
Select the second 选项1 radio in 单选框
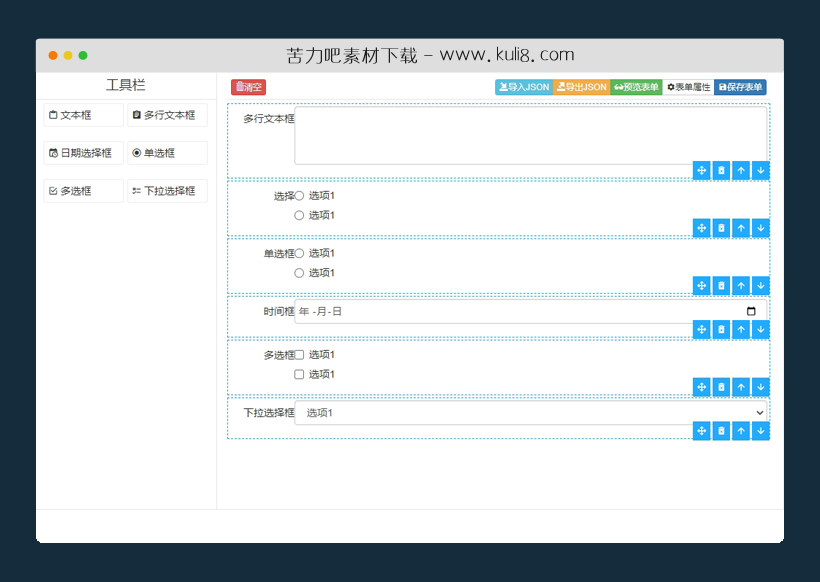[x=300, y=272]
